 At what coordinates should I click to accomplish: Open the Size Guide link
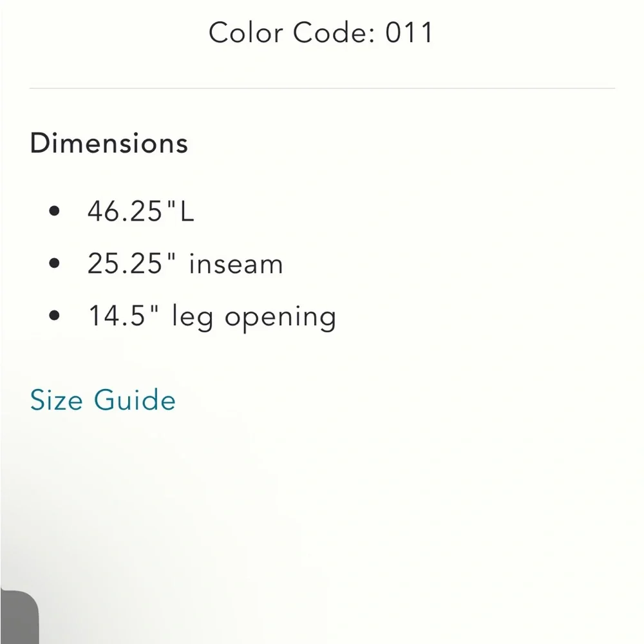click(102, 400)
